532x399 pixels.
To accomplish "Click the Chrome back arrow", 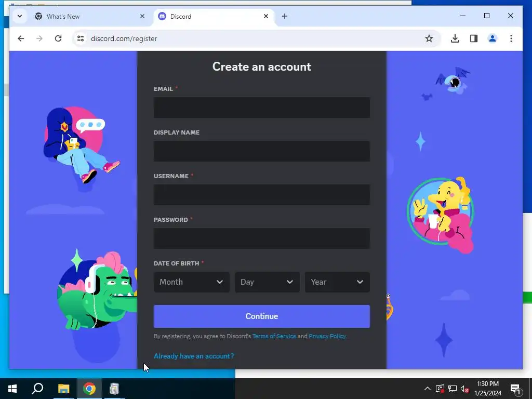I will coord(21,38).
